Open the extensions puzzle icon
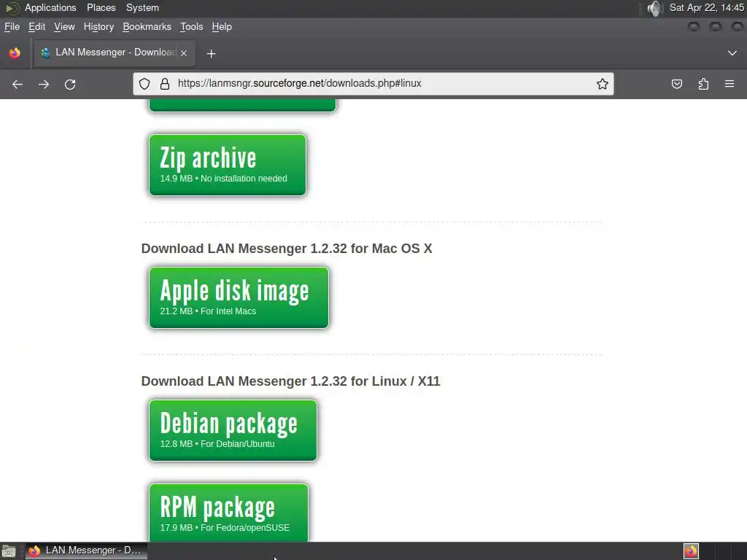747x560 pixels. 703,85
